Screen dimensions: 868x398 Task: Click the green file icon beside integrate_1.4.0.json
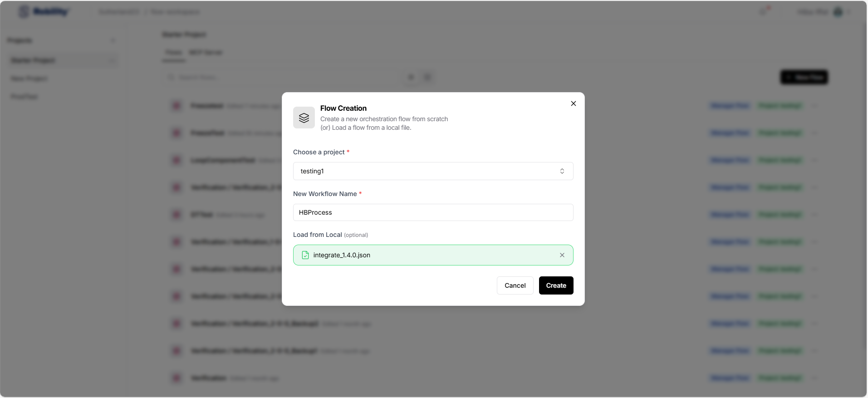pyautogui.click(x=305, y=255)
